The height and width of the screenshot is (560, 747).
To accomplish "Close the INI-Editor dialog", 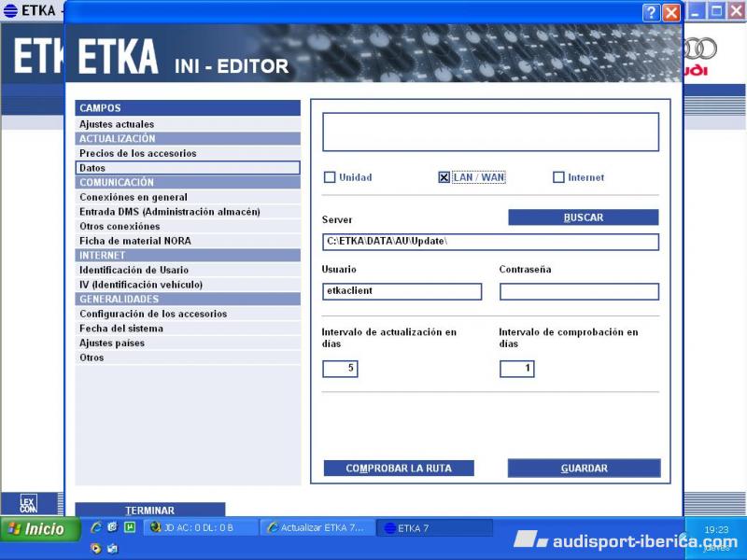I will 671,13.
